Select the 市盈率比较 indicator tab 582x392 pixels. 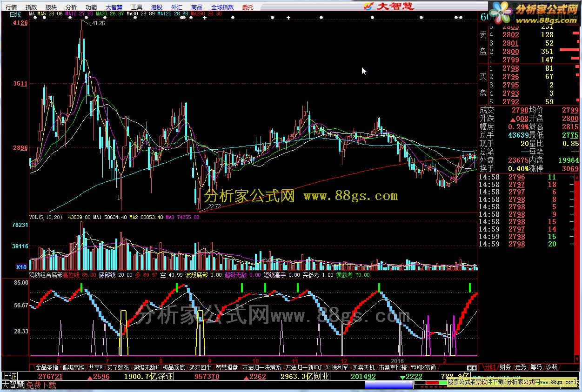click(x=393, y=367)
